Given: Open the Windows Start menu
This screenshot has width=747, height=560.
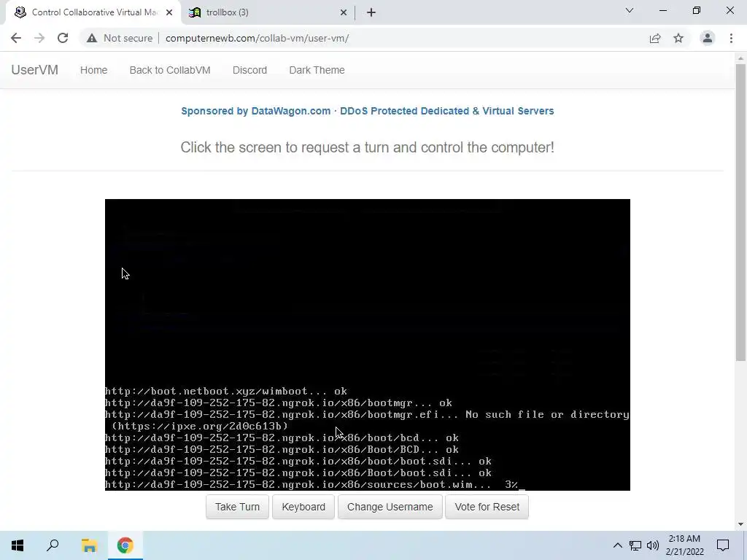Looking at the screenshot, I should [18, 545].
